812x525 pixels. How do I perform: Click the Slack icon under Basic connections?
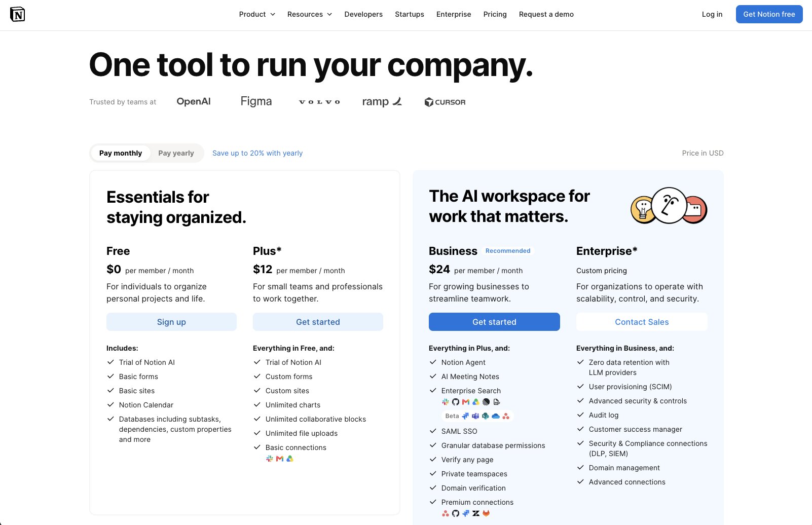[x=270, y=459]
